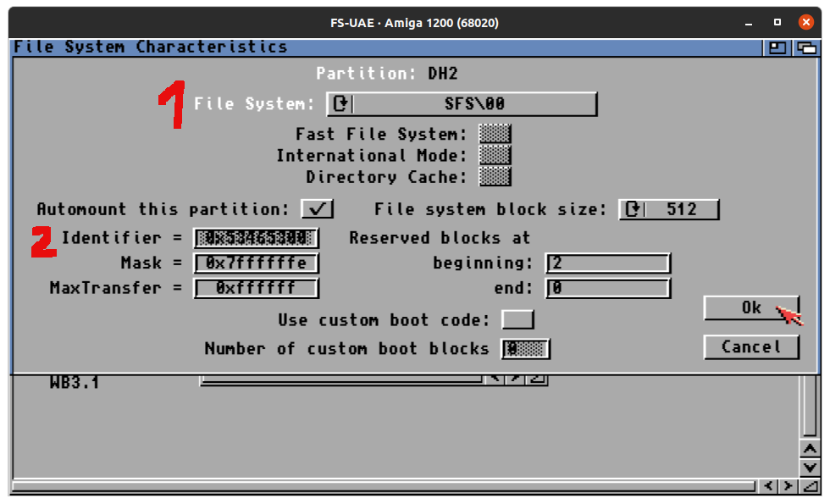Click the File System Characteristics title bar
Viewport: 830px width, 504px height.
tap(386, 47)
